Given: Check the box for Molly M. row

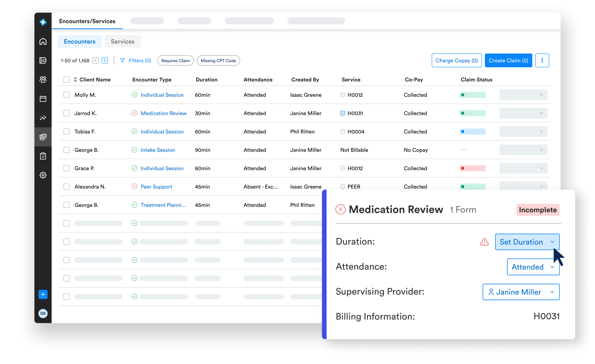Looking at the screenshot, I should [x=66, y=95].
